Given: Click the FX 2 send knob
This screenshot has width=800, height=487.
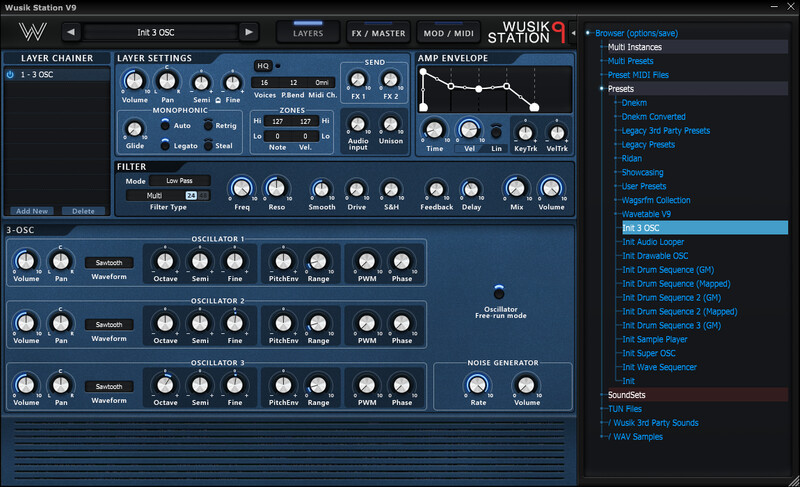Looking at the screenshot, I should pyautogui.click(x=390, y=80).
